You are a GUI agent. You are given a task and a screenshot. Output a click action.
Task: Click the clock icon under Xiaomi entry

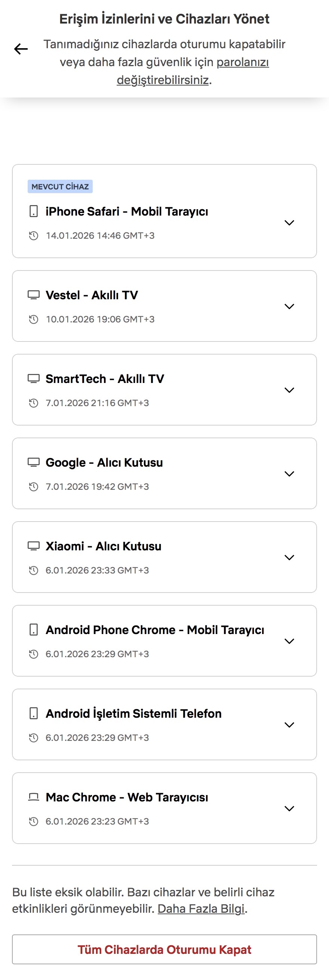(x=34, y=570)
